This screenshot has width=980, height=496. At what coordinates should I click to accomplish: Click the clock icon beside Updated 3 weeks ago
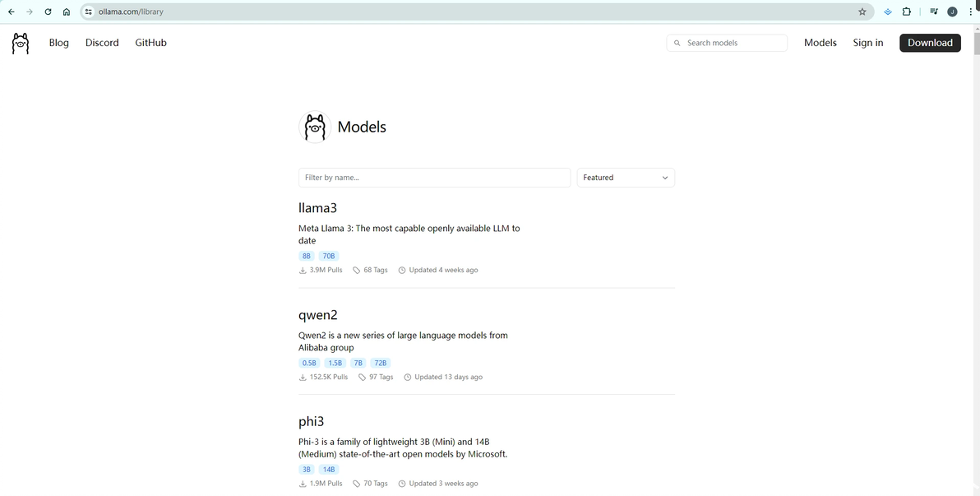402,484
